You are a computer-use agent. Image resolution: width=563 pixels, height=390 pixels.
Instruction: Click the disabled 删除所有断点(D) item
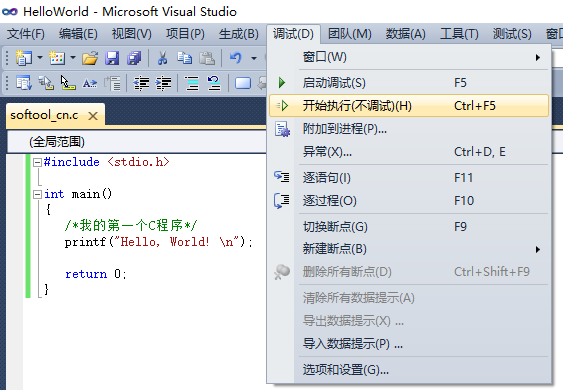click(409, 272)
